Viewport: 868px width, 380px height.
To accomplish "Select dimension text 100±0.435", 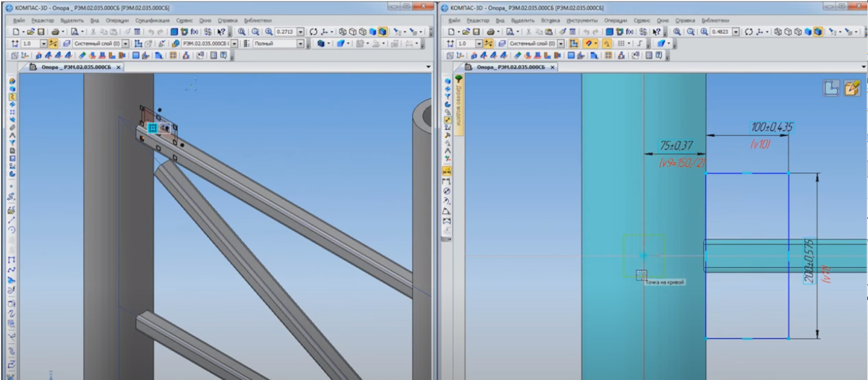I will (x=772, y=127).
